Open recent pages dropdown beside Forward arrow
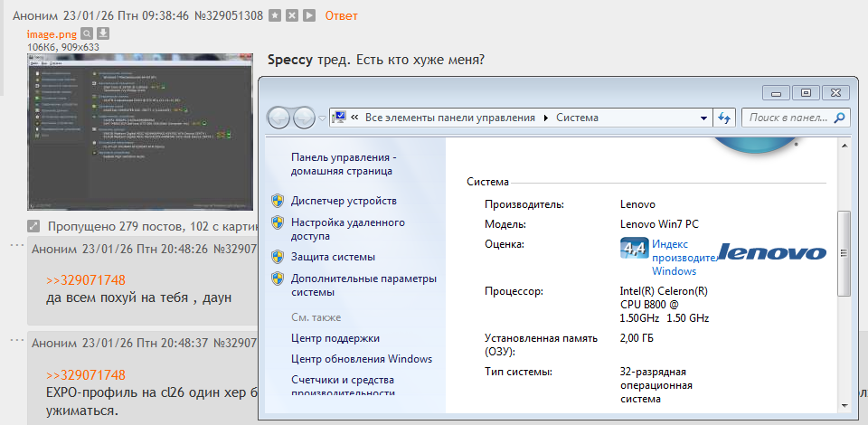Screen dimensions: 868x425 pos(322,118)
